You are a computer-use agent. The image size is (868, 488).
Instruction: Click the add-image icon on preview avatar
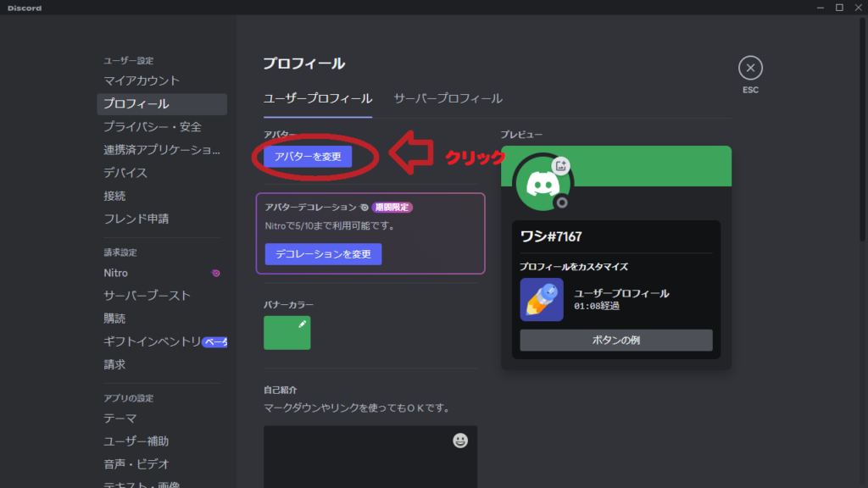pyautogui.click(x=561, y=165)
